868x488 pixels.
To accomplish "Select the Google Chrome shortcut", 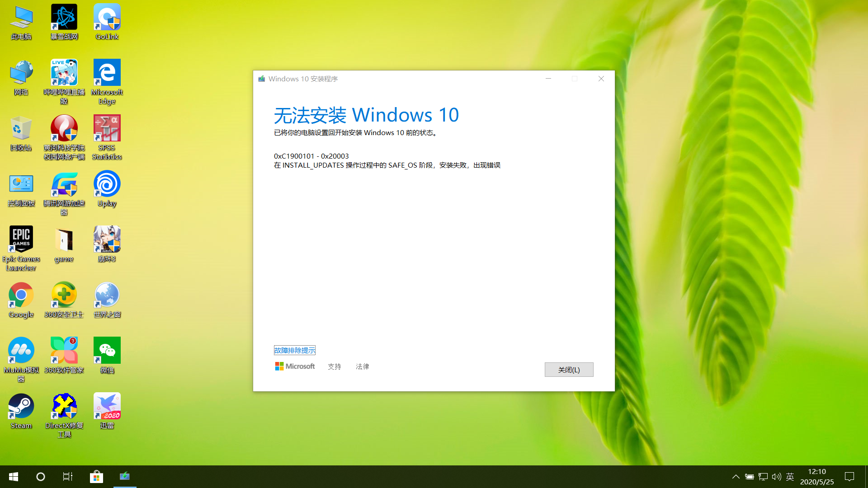I will [x=21, y=300].
